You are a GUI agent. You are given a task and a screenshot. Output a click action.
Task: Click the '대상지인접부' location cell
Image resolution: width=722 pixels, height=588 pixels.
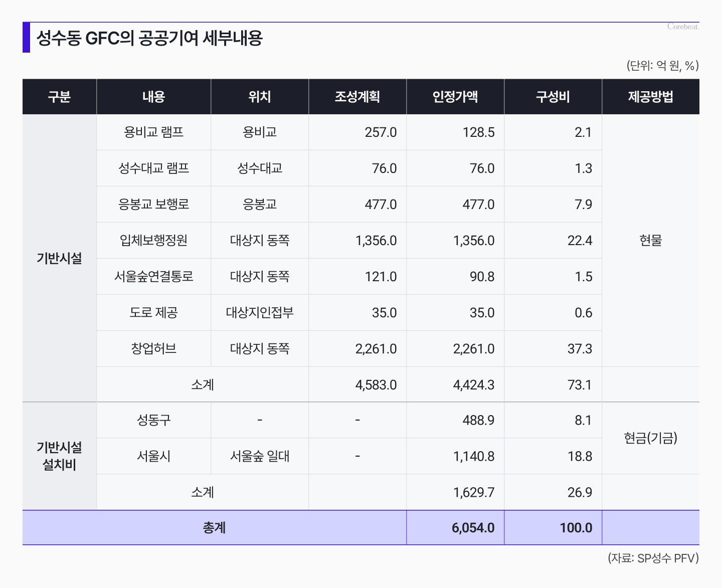[x=259, y=313]
